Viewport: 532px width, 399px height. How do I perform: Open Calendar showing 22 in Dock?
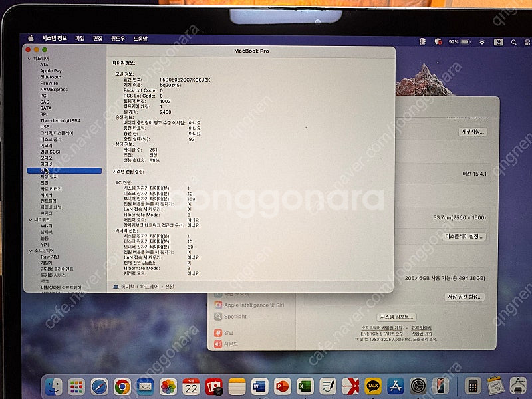point(191,386)
